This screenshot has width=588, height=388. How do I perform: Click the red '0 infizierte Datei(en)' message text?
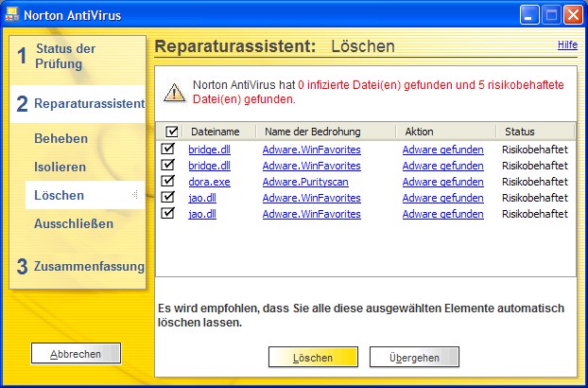click(349, 85)
